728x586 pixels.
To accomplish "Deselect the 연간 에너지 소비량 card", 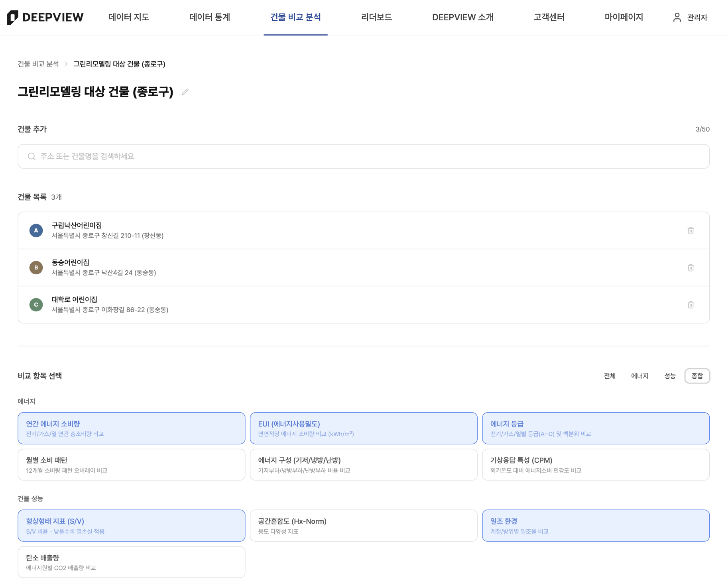I will (x=132, y=428).
